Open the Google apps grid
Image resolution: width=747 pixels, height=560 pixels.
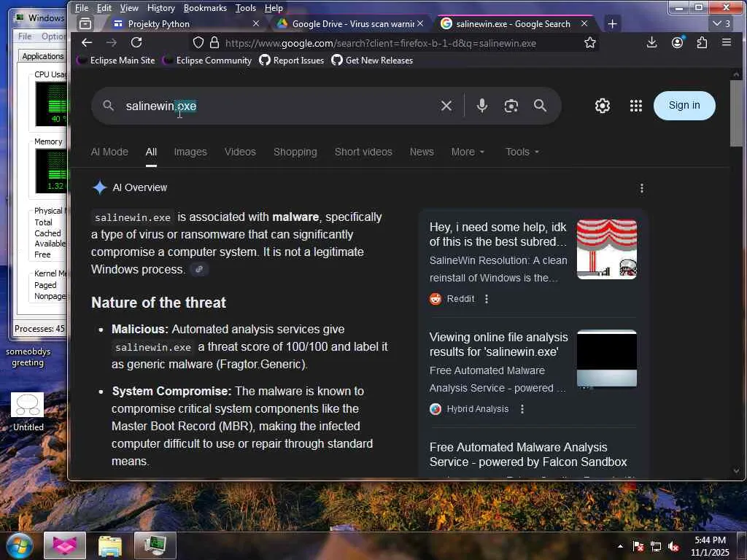[636, 106]
